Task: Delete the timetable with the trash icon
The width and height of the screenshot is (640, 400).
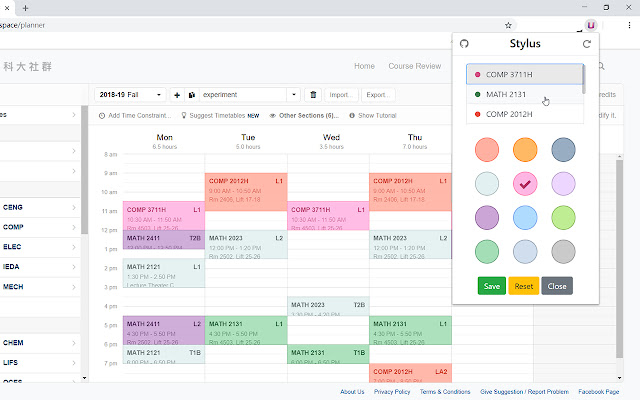Action: (313, 95)
